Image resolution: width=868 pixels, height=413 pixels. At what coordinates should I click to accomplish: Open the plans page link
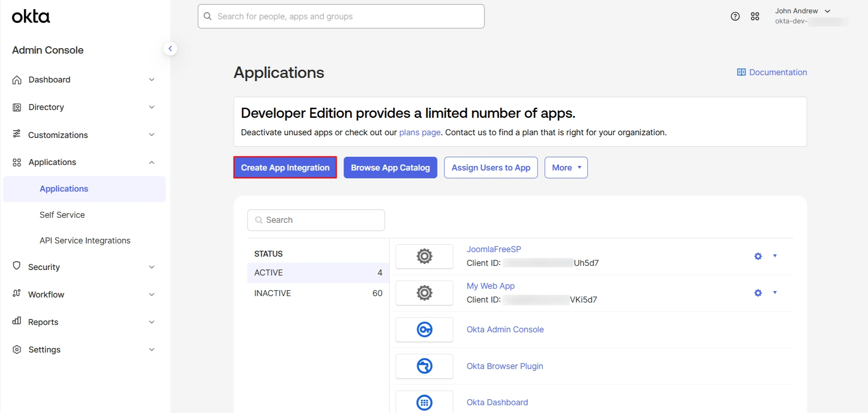pyautogui.click(x=420, y=132)
